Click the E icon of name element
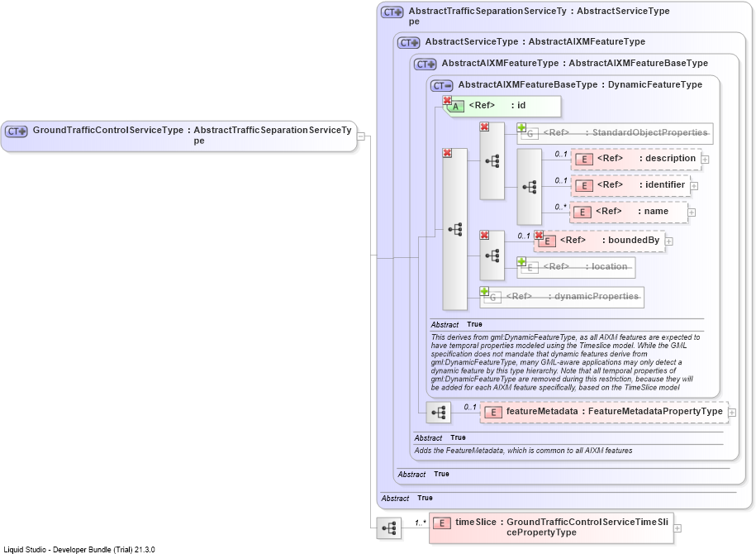756x554 pixels. (x=582, y=213)
